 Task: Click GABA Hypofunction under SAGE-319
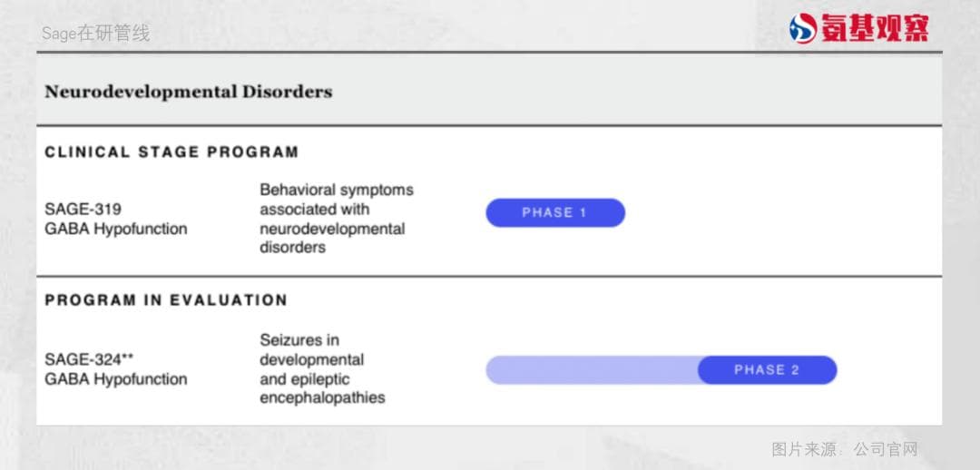click(115, 229)
